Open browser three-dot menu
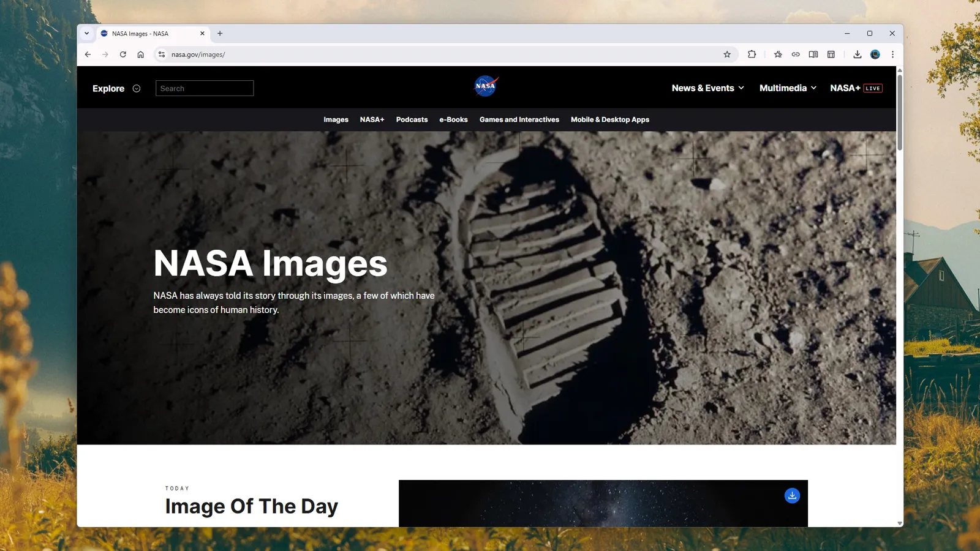 tap(892, 54)
